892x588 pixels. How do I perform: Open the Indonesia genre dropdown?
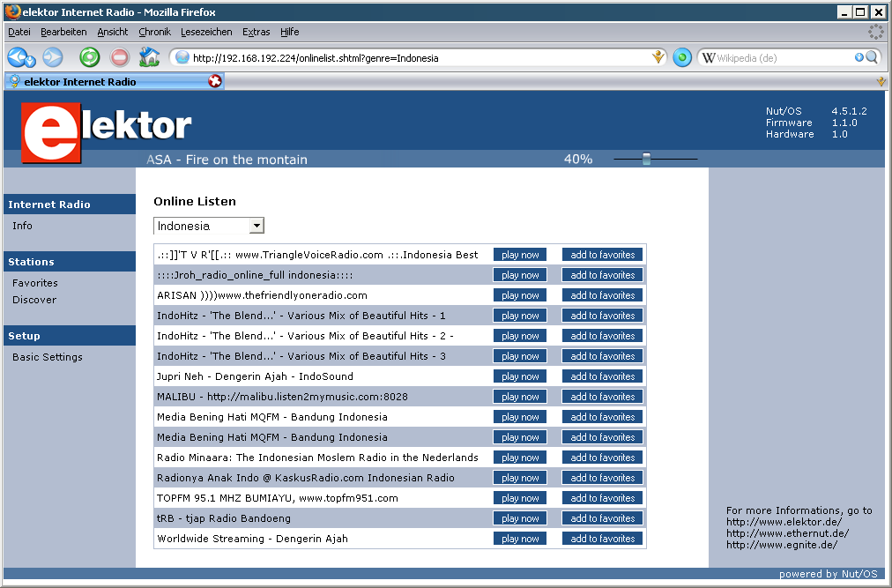pos(256,226)
